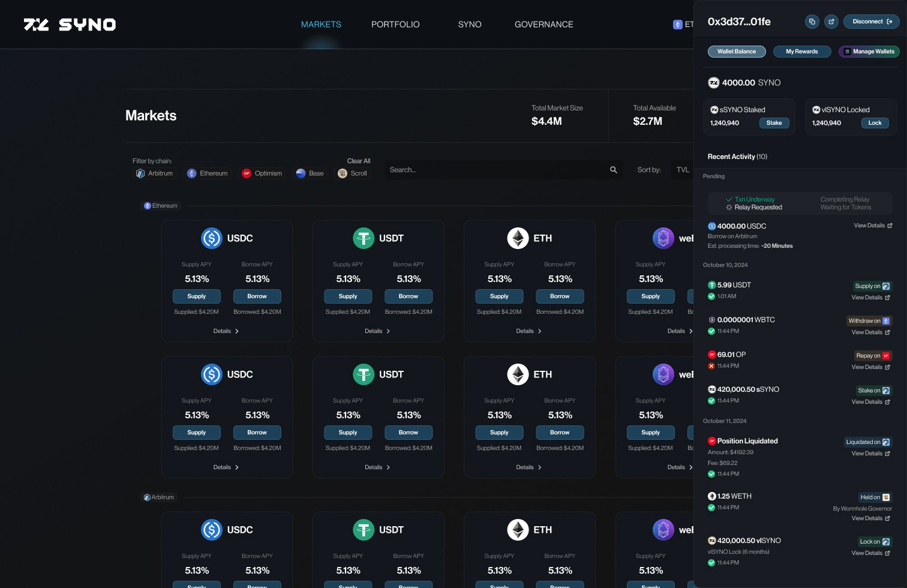Click the failed status icon under 69.01 OP
Image resolution: width=907 pixels, height=588 pixels.
(711, 366)
